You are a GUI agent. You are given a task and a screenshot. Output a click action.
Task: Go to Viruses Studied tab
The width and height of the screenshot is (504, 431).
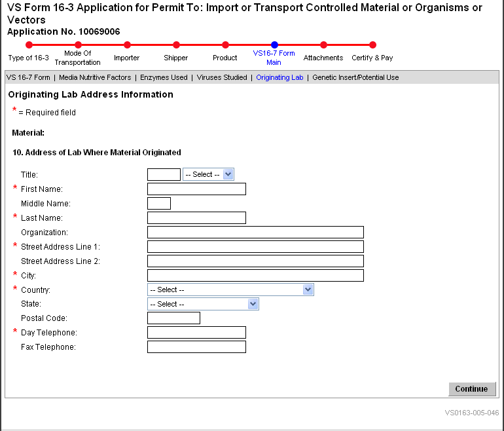222,77
